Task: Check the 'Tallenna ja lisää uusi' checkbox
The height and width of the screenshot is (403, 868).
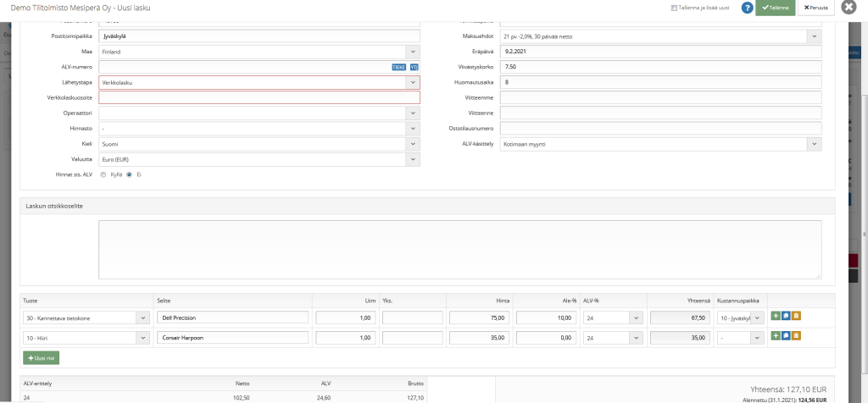Action: (x=674, y=8)
